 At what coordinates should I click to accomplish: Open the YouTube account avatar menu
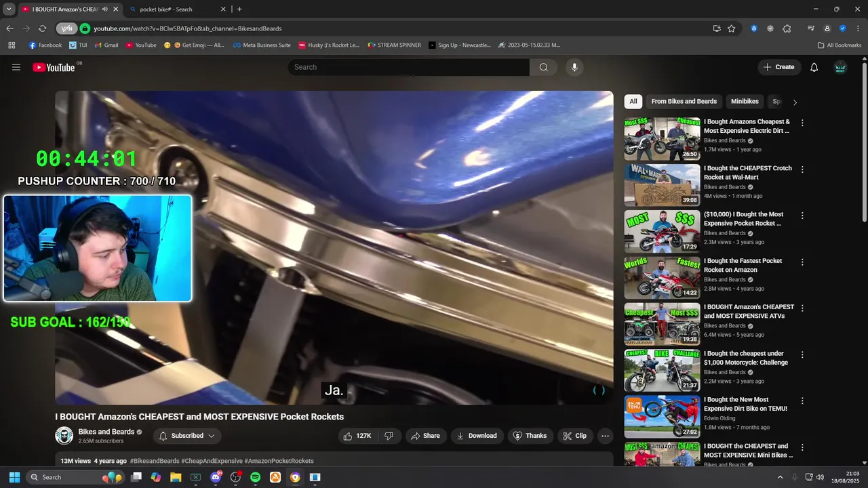(x=840, y=67)
